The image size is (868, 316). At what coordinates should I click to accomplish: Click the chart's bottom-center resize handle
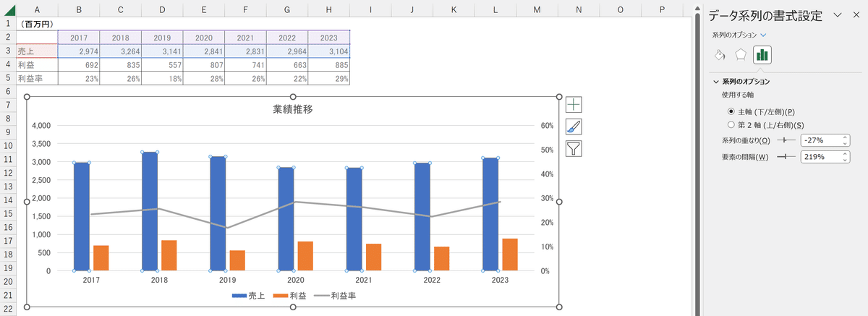[x=293, y=308]
